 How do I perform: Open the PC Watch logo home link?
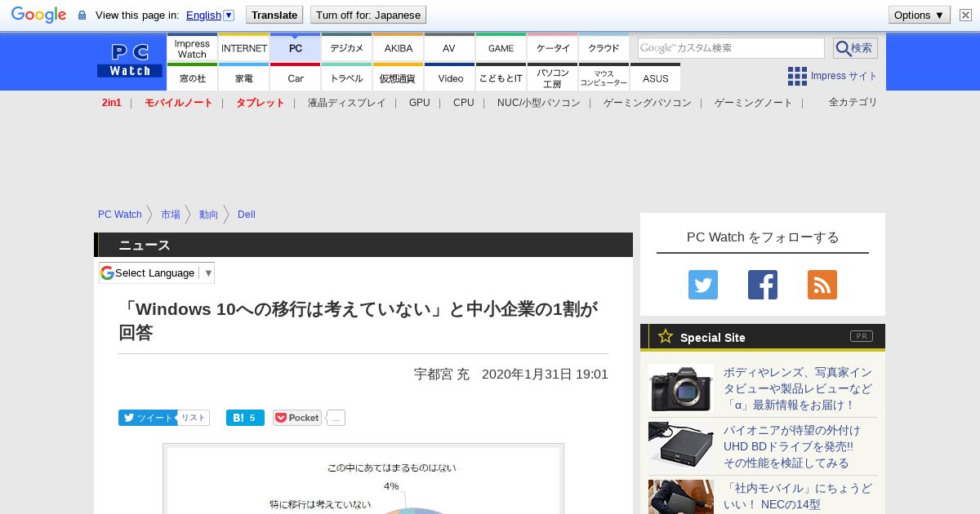pyautogui.click(x=130, y=61)
